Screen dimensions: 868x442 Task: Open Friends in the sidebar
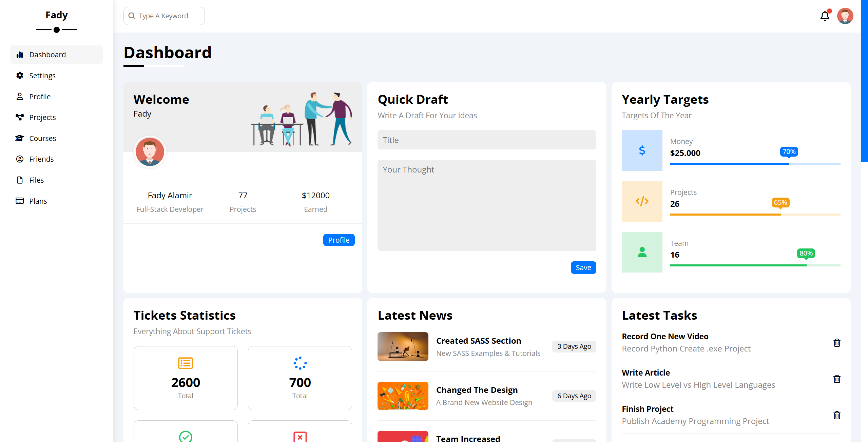57,159
